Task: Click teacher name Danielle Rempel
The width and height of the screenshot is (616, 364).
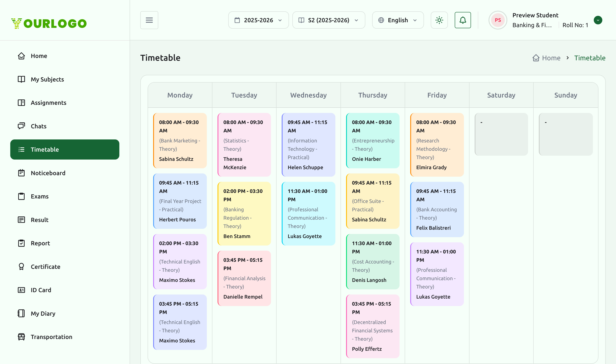Action: pos(243,297)
